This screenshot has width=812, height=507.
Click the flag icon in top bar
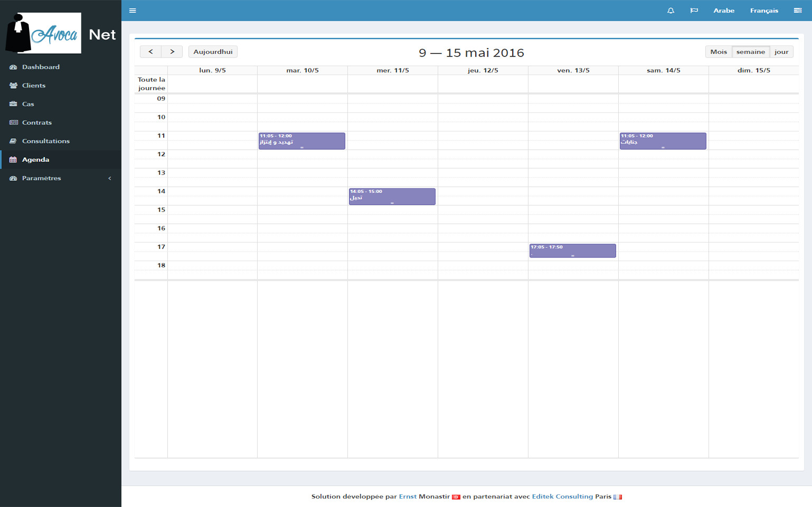[694, 11]
